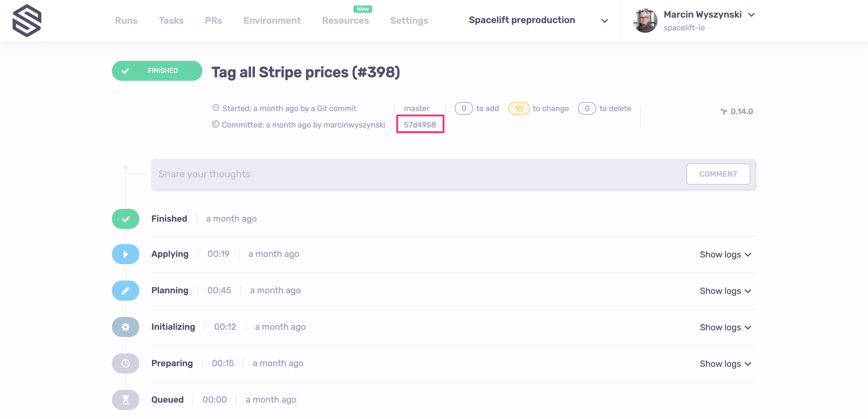Click the Spacelift logo icon
This screenshot has height=419, width=868.
[x=27, y=21]
